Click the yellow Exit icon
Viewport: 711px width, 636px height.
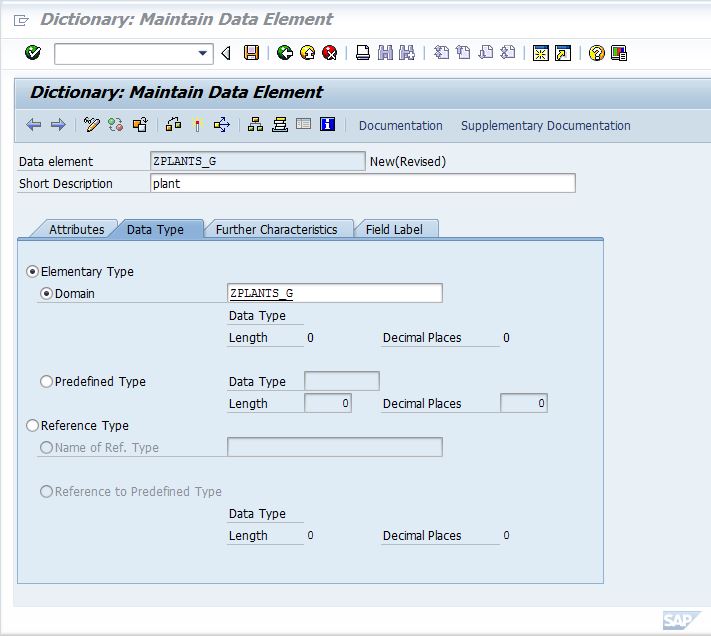307,53
